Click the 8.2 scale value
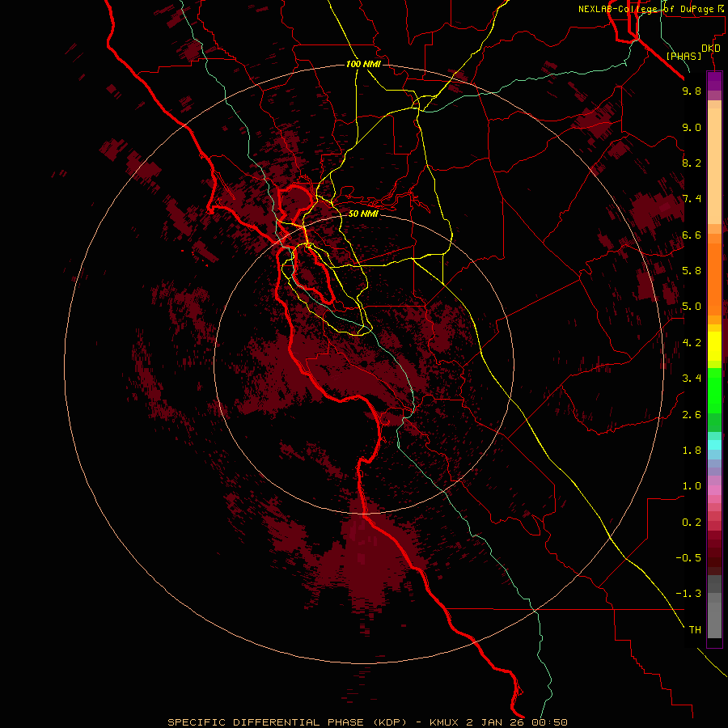Image resolution: width=728 pixels, height=728 pixels. pos(692,163)
